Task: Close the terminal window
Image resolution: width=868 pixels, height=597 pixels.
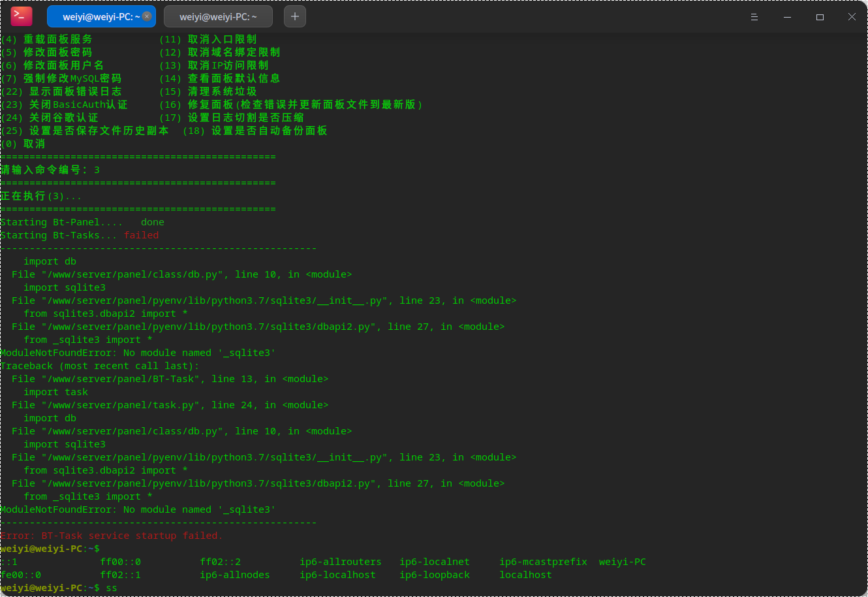Action: coord(852,17)
